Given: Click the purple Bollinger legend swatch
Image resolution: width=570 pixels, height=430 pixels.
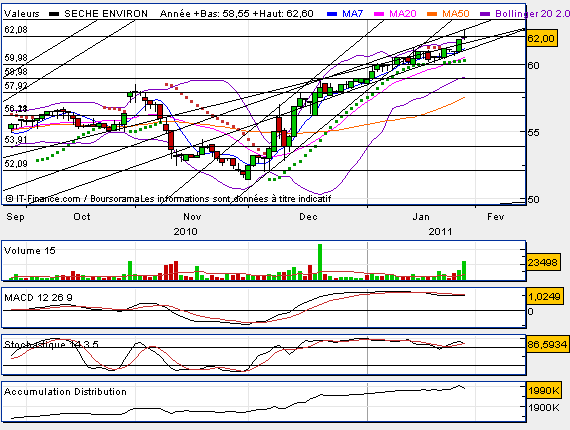Looking at the screenshot, I should pyautogui.click(x=485, y=14).
